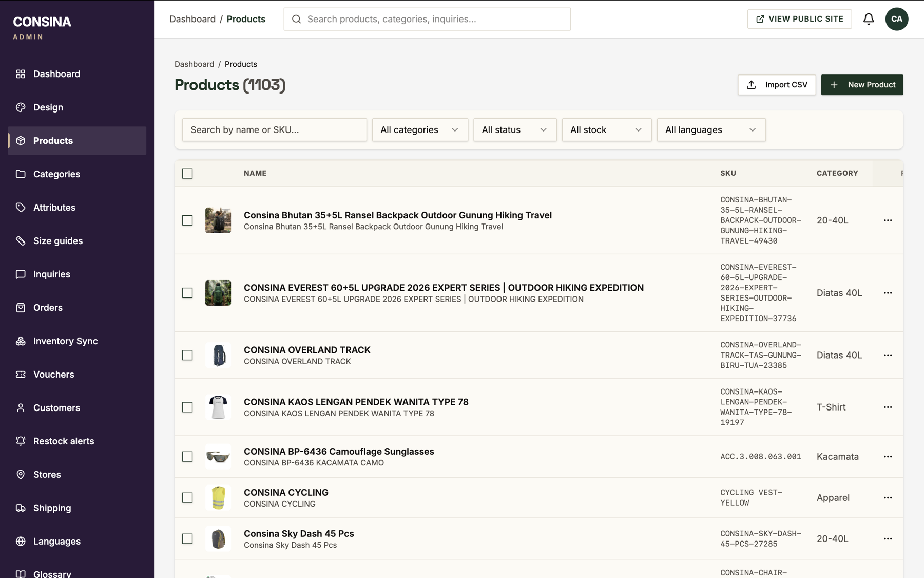
Task: Expand the All languages filter dropdown
Action: click(711, 130)
